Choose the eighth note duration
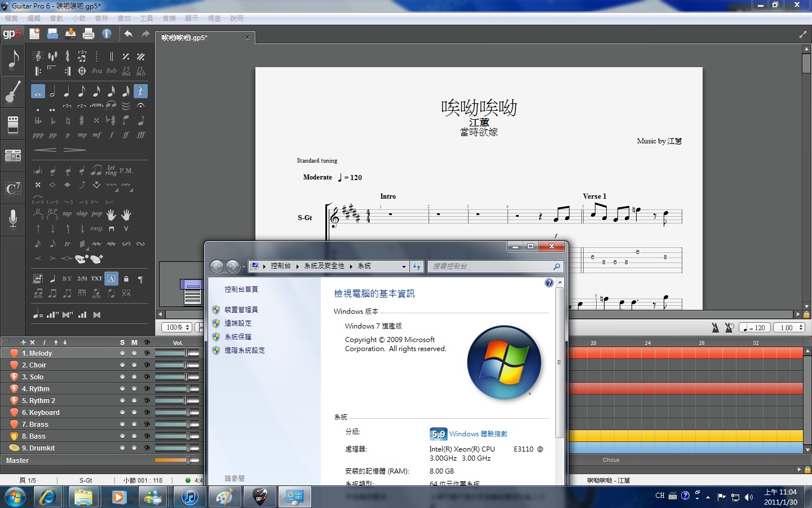Image resolution: width=812 pixels, height=508 pixels. tap(82, 91)
